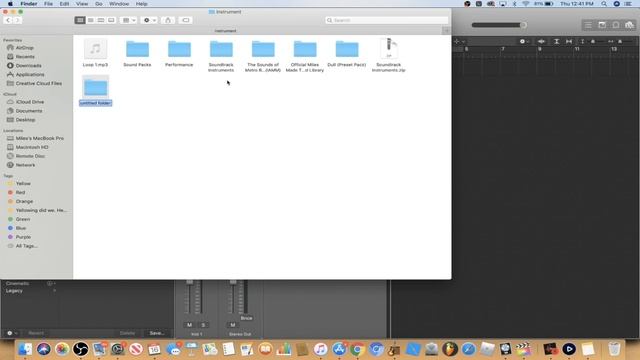
Task: Mute the Stereo Out channel strip
Action: tap(233, 325)
